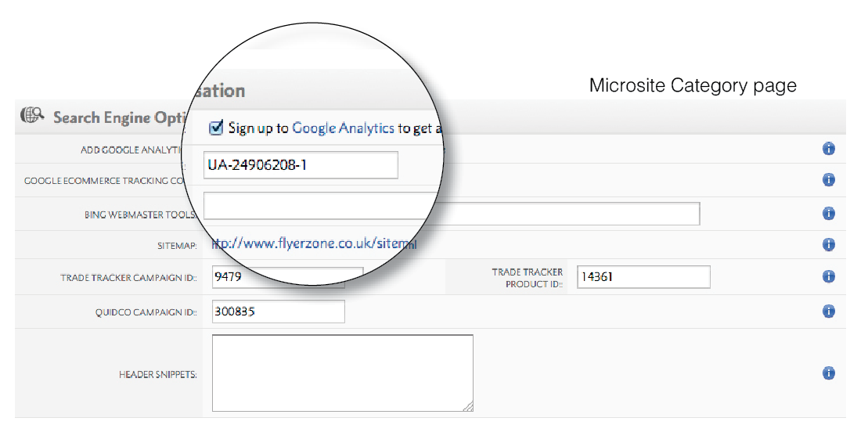The height and width of the screenshot is (436, 868).
Task: Click the TRADE TRACKER PRODUCT ID label
Action: tap(527, 278)
